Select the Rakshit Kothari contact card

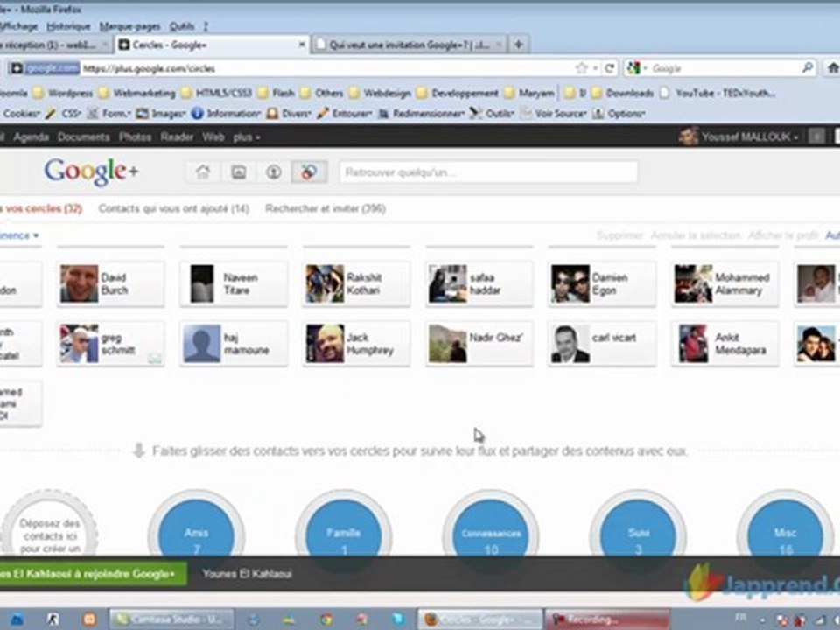pyautogui.click(x=356, y=283)
